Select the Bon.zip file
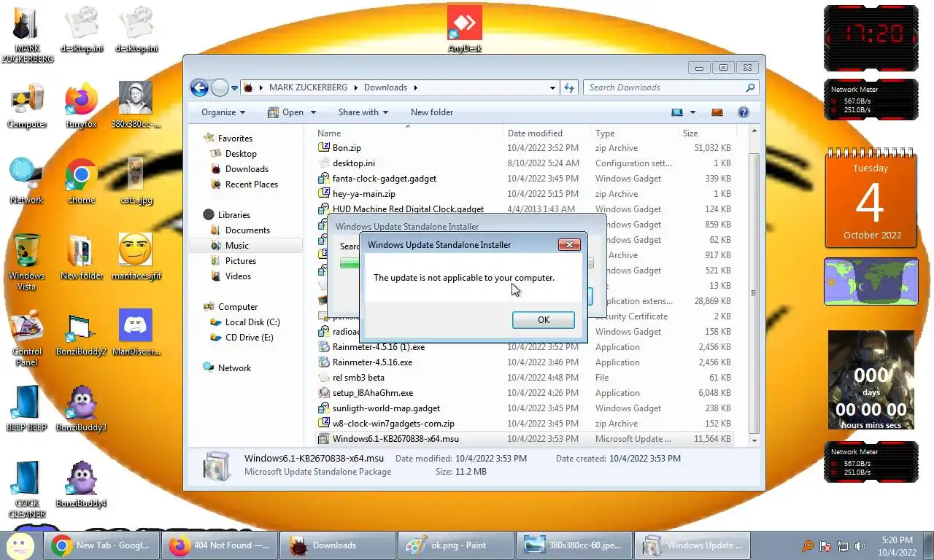This screenshot has height=560, width=934. click(524, 148)
